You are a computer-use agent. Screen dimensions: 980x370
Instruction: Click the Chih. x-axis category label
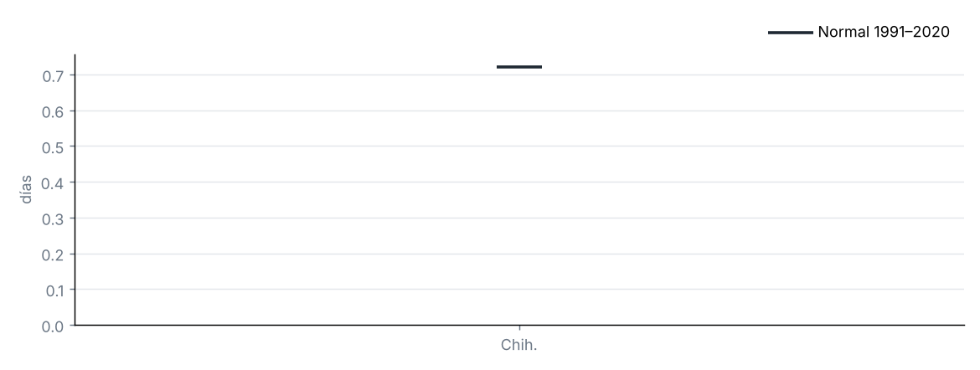[x=519, y=345]
